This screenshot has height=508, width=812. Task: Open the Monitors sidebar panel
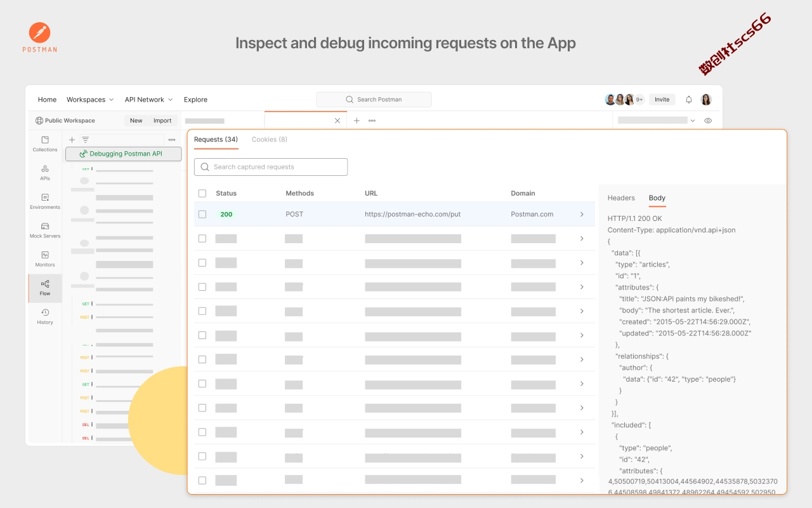[45, 259]
